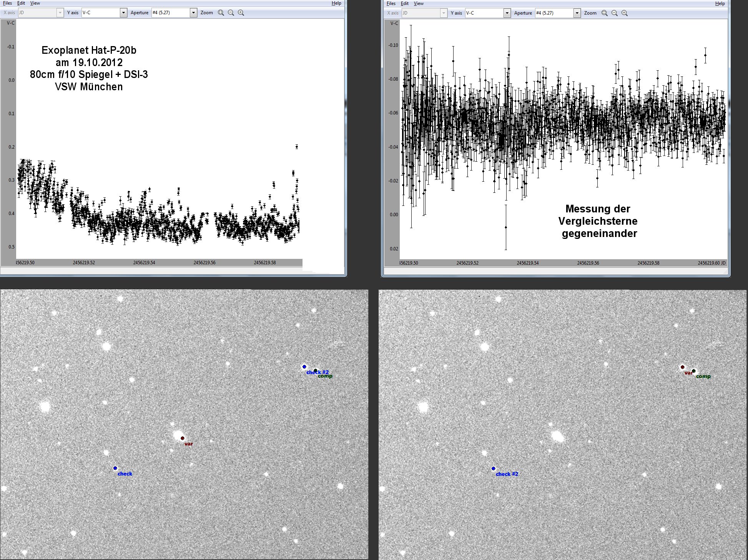Click the disabled X axis JD field in right window
748x560 pixels.
(x=421, y=13)
